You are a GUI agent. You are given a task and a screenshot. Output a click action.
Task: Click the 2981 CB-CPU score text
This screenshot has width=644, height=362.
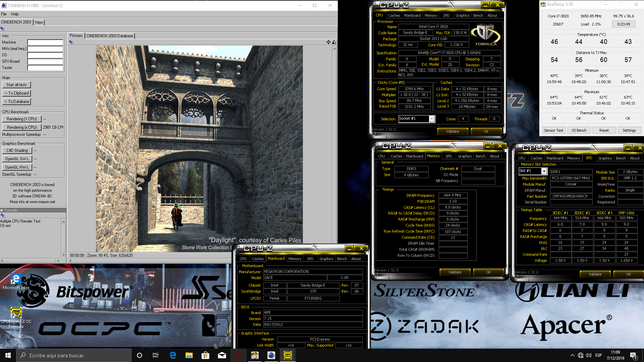click(53, 127)
